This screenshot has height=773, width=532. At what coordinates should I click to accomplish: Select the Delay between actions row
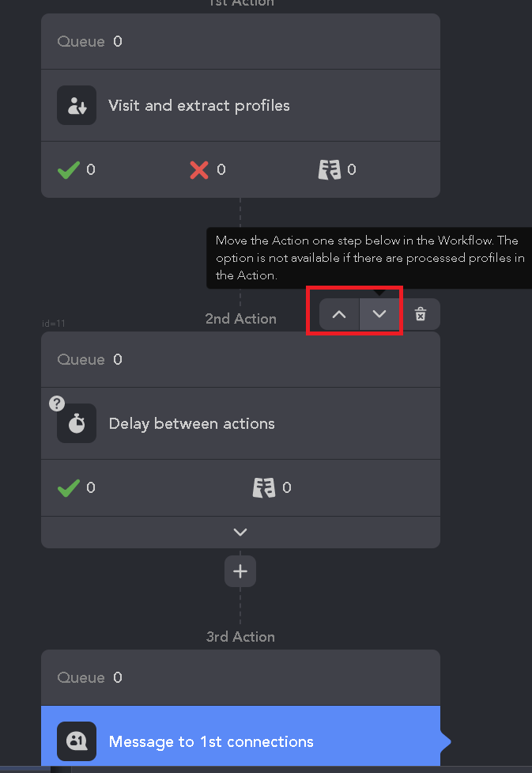point(240,423)
